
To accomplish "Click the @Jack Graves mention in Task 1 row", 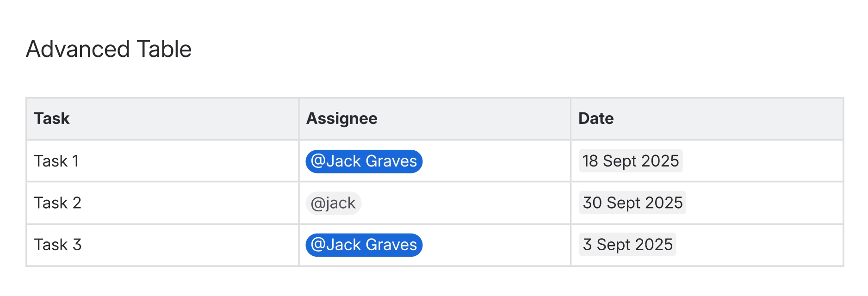I will point(364,161).
